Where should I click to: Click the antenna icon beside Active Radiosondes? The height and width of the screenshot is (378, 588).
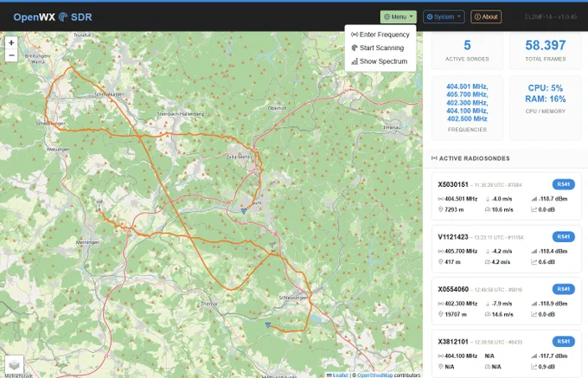434,158
